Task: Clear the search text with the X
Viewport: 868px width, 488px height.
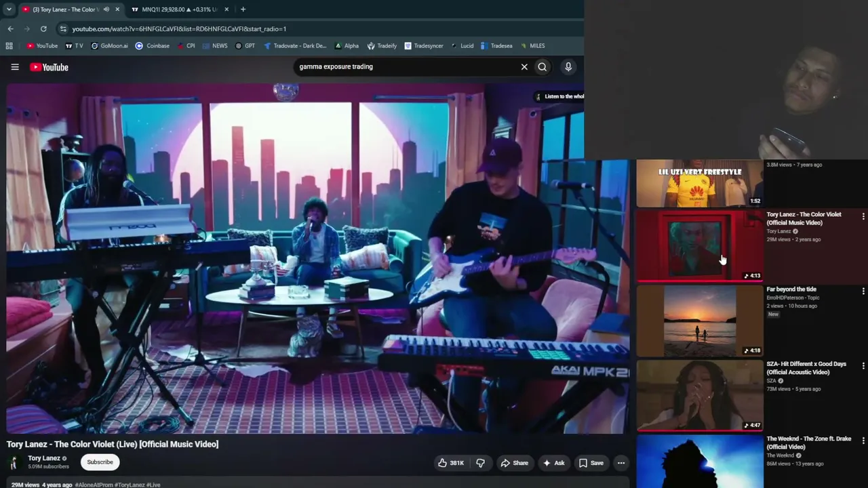Action: coord(524,66)
